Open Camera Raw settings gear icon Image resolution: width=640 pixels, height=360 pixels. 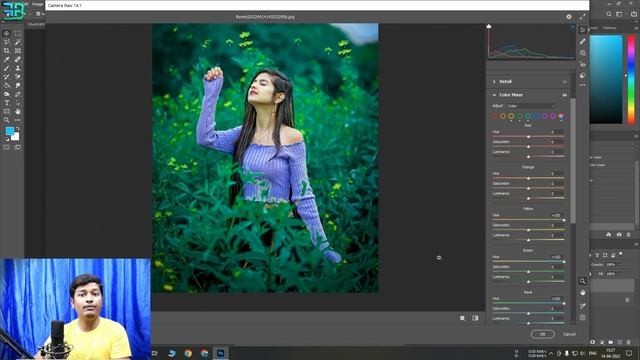click(x=569, y=17)
